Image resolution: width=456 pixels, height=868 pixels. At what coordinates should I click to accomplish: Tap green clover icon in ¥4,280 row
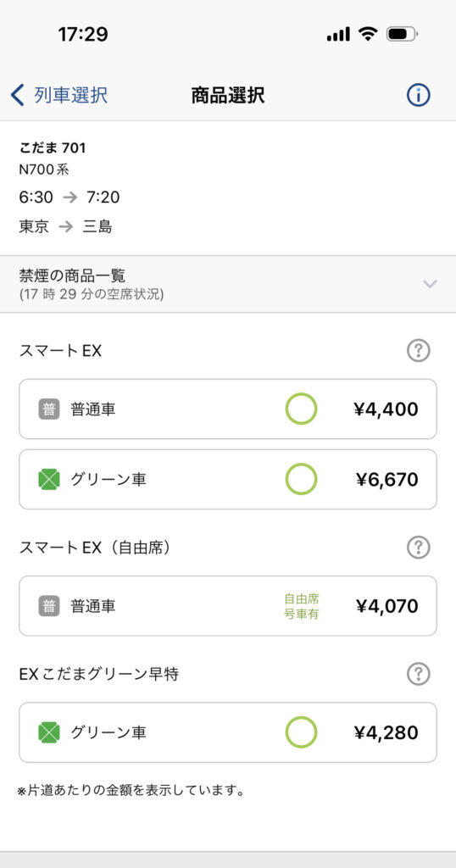coord(49,732)
